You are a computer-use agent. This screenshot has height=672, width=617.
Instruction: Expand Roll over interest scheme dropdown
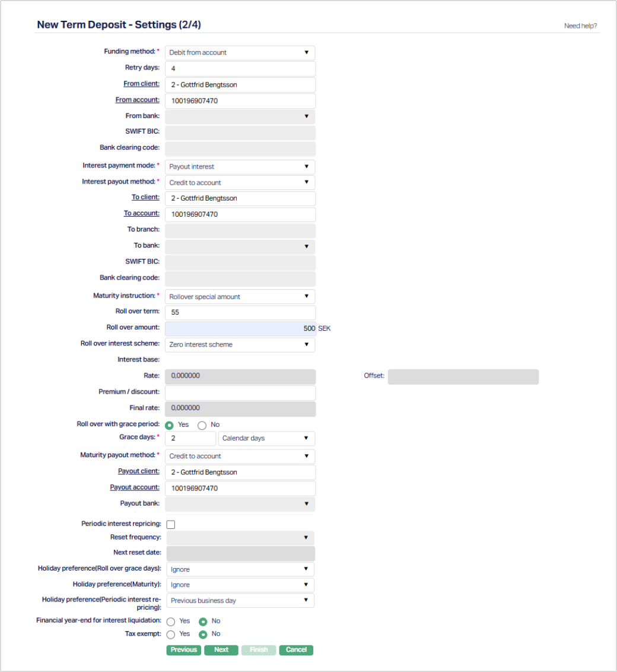[240, 344]
